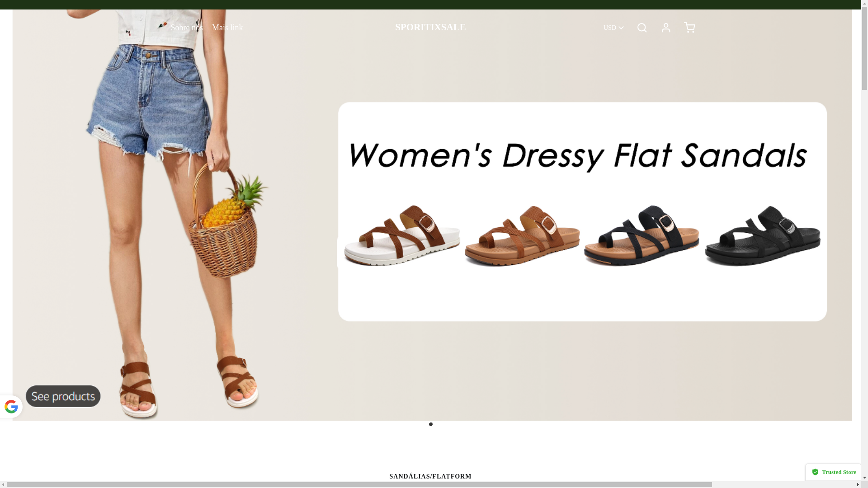
Task: Click the SPORITIXSALE store logo link
Action: [x=430, y=27]
